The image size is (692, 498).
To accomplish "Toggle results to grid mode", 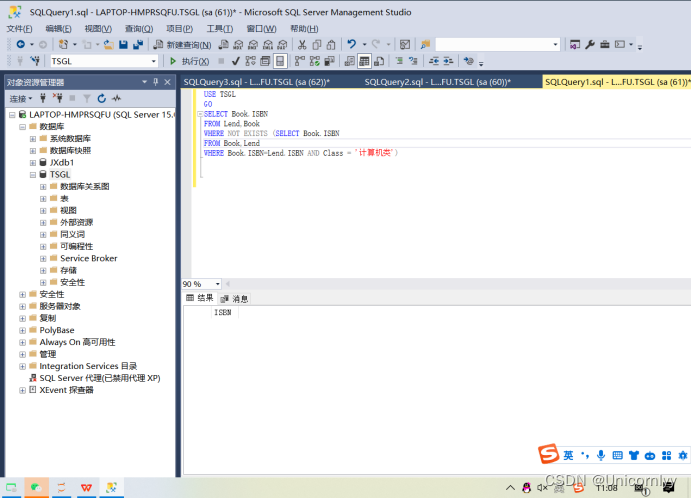I will click(x=364, y=61).
